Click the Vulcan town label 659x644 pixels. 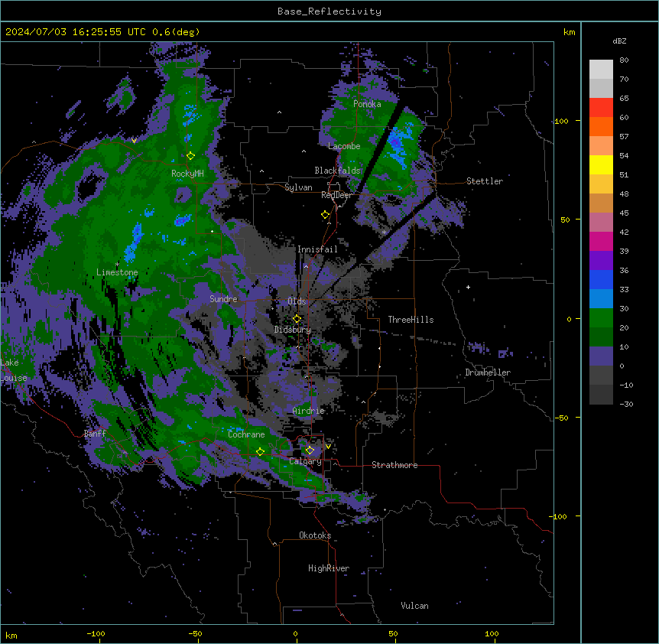click(414, 606)
